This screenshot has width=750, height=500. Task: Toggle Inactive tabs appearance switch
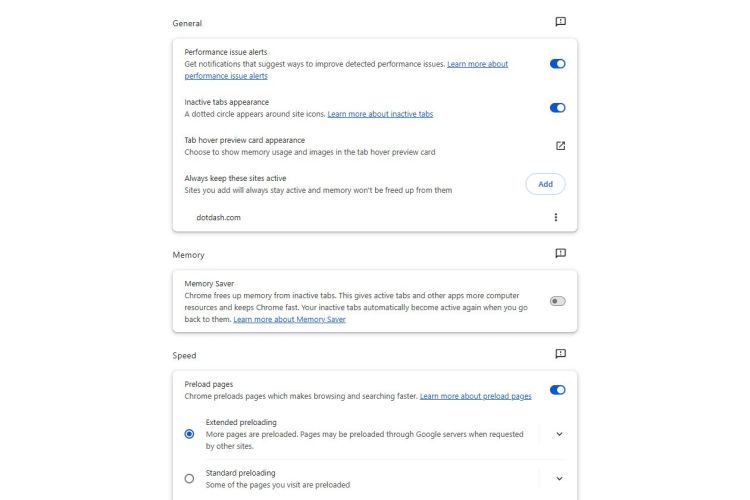557,108
